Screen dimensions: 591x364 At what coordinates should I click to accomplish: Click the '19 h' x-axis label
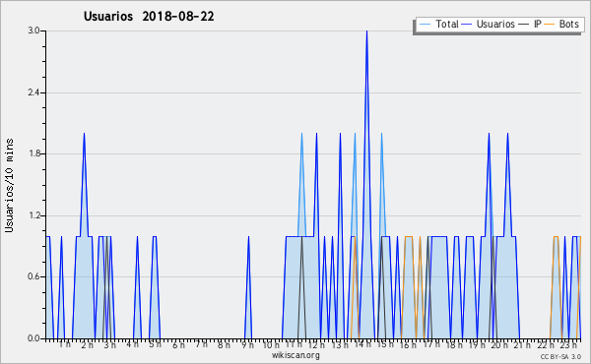click(477, 345)
